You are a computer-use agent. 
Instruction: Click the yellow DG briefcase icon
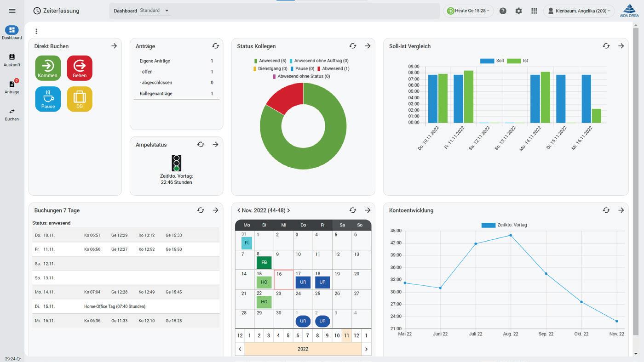click(x=80, y=99)
